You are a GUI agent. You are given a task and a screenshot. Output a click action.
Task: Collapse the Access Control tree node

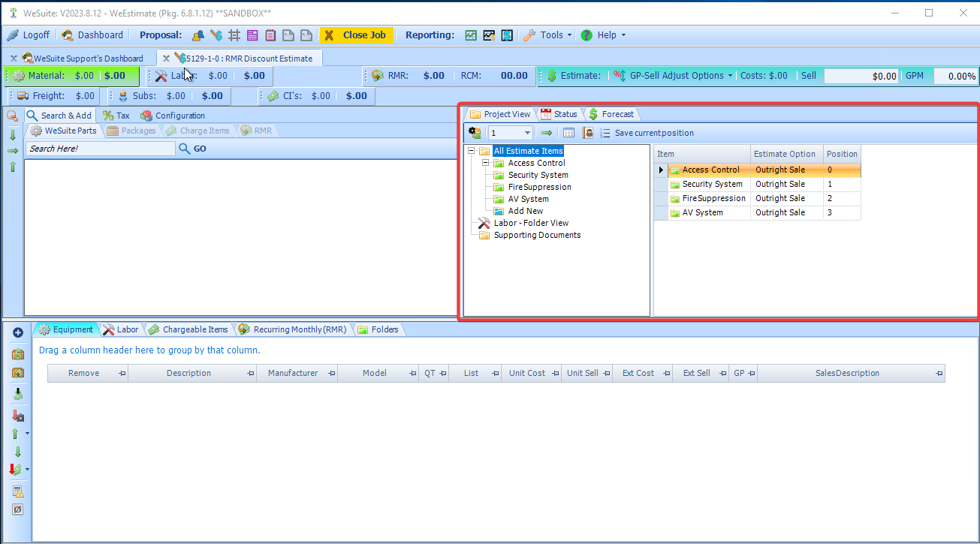485,163
